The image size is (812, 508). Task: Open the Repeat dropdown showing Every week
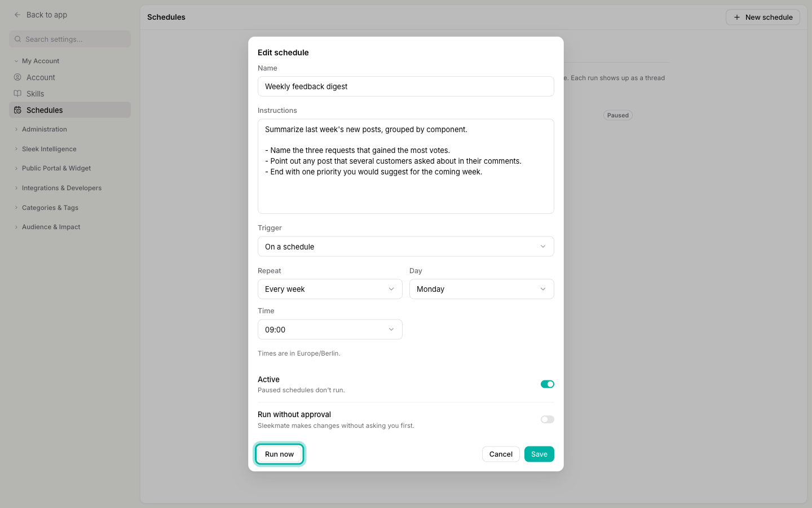click(x=330, y=289)
